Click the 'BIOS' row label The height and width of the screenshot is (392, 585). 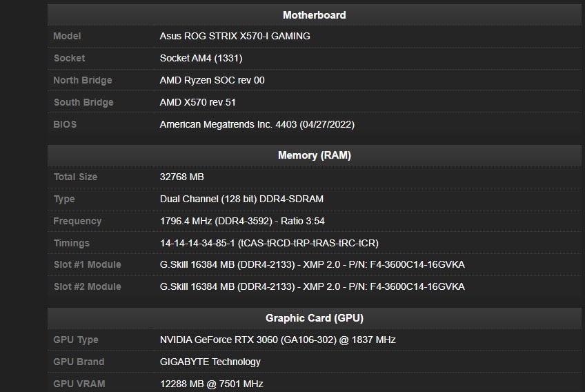coord(65,124)
